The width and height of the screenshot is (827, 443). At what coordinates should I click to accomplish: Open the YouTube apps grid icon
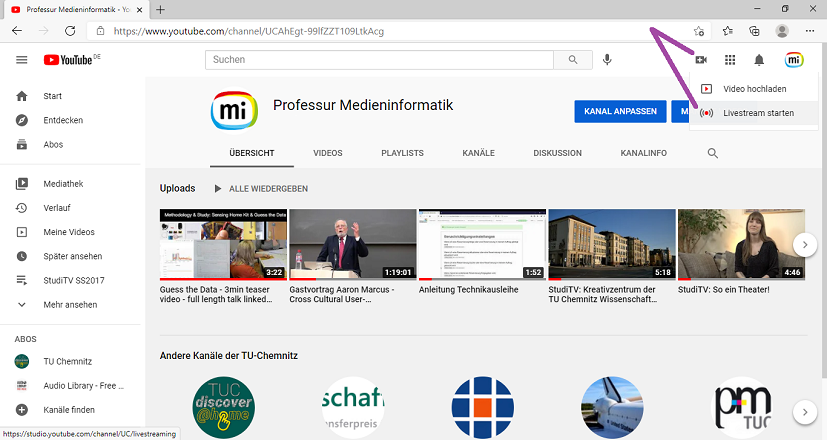730,60
